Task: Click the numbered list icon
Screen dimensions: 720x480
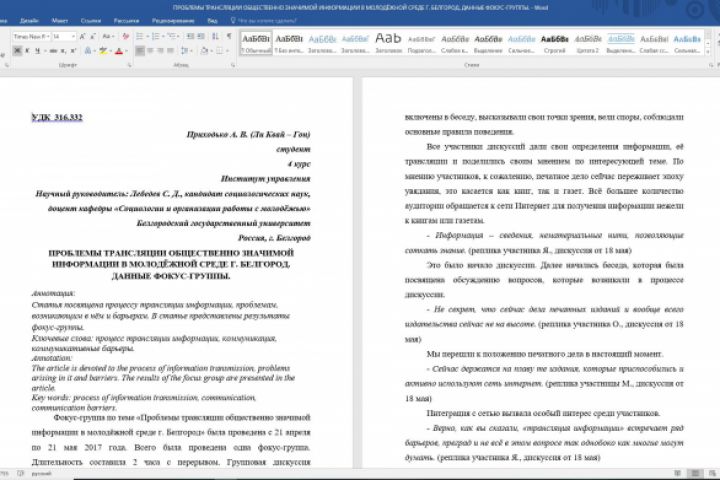Action: 156,36
